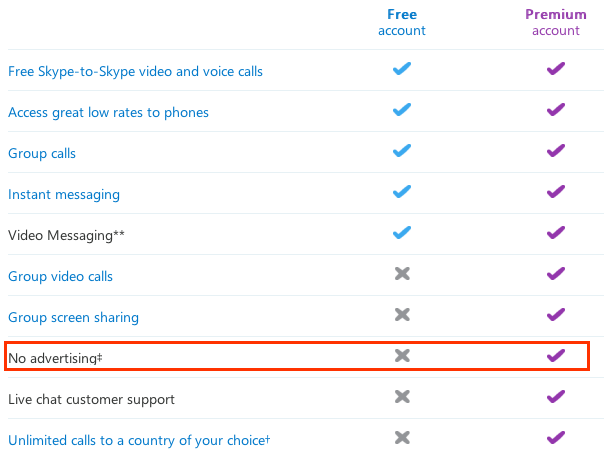The image size is (604, 456).
Task: Click the Premium checkmark for low rates row
Action: 556,110
